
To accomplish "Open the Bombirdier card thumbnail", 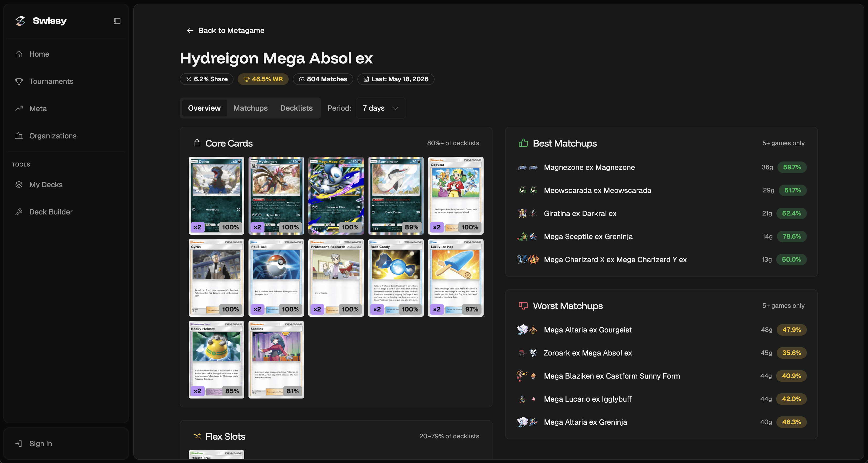I will click(x=396, y=196).
